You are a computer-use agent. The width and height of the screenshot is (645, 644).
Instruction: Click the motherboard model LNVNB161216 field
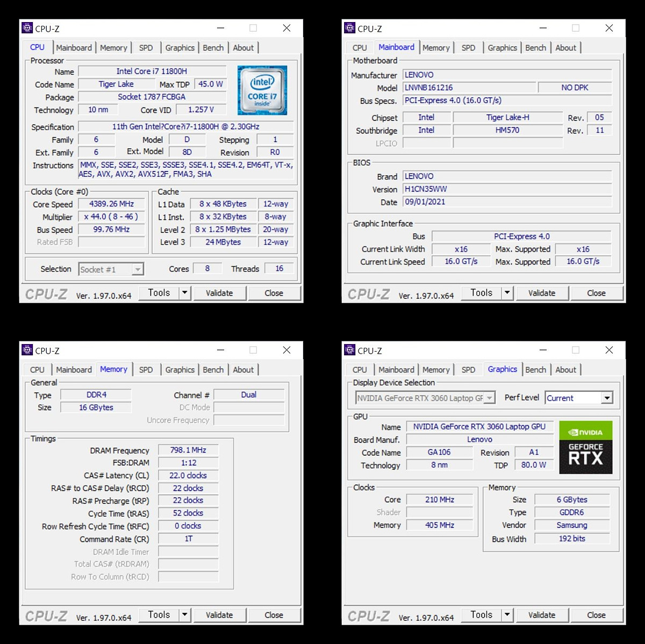pyautogui.click(x=469, y=87)
